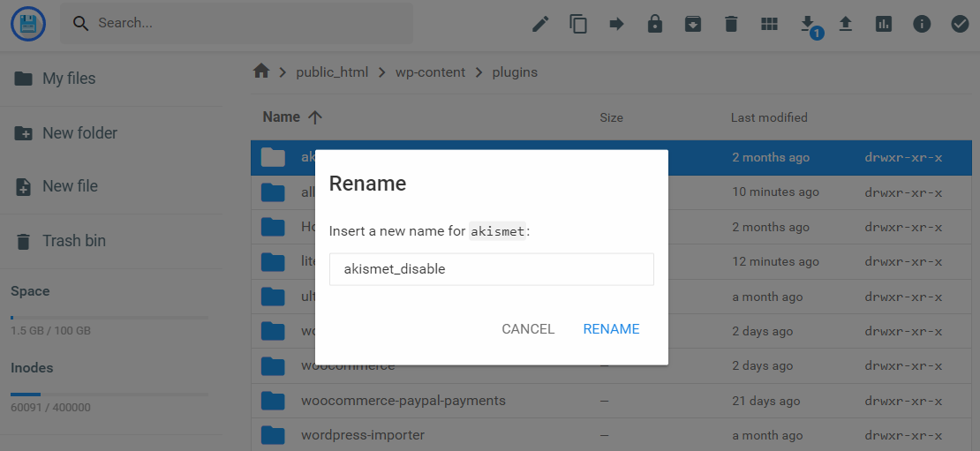Click the copy file icon
Image resolution: width=980 pixels, height=451 pixels.
point(578,24)
